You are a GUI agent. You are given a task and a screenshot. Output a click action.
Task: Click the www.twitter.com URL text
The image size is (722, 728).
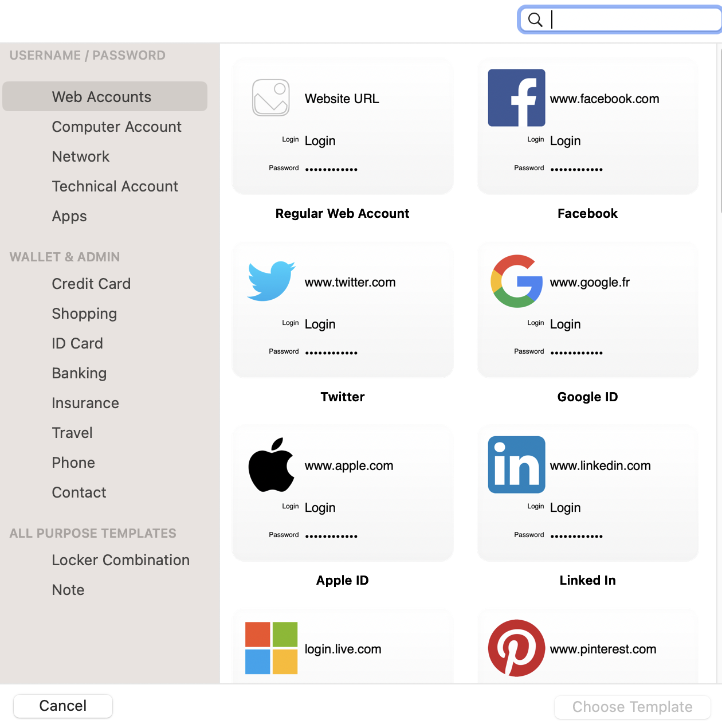tap(350, 282)
